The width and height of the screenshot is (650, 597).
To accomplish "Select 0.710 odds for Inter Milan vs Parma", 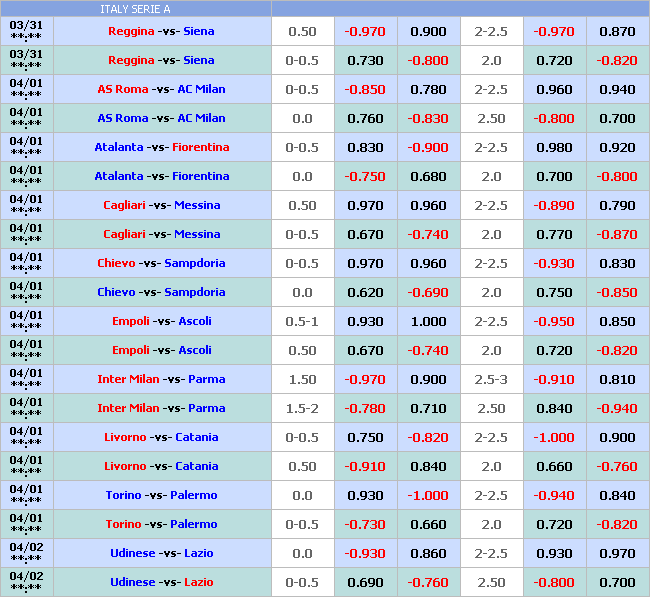I will point(428,408).
